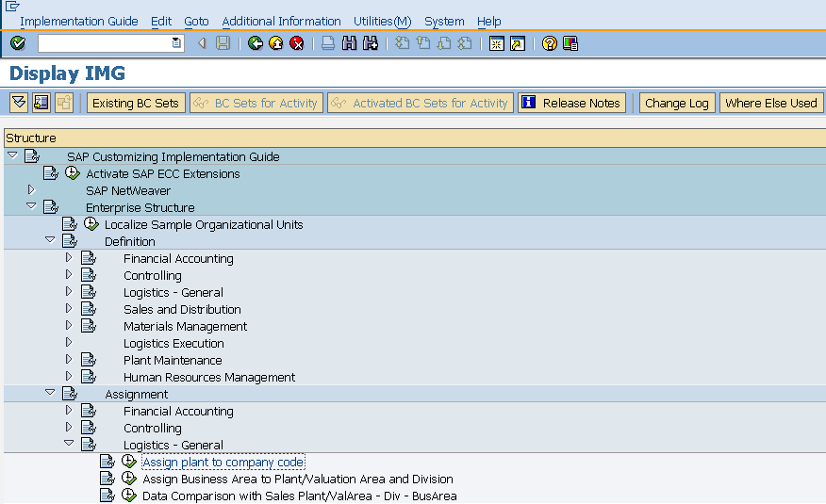Open Help via question mark icon

pos(550,43)
